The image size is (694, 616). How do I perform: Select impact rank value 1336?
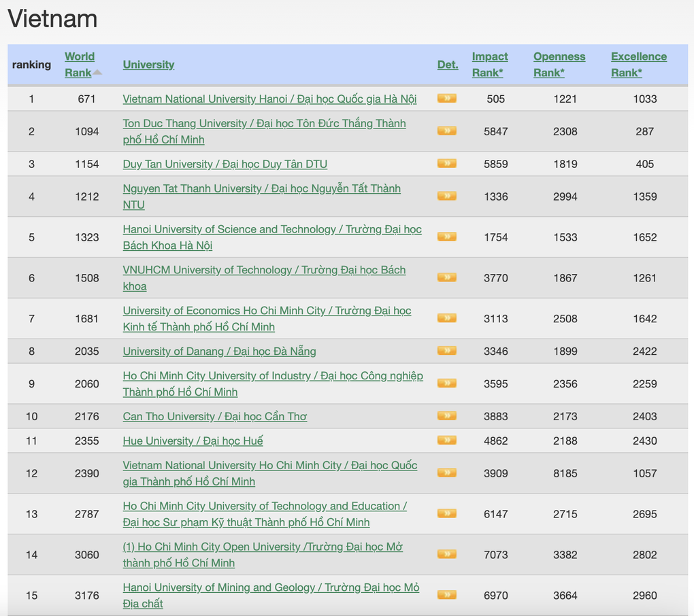coord(496,196)
